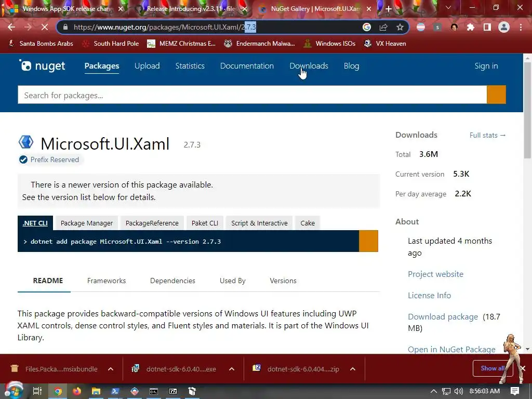Open the Statistics nav item
This screenshot has height=399, width=532.
pos(190,66)
